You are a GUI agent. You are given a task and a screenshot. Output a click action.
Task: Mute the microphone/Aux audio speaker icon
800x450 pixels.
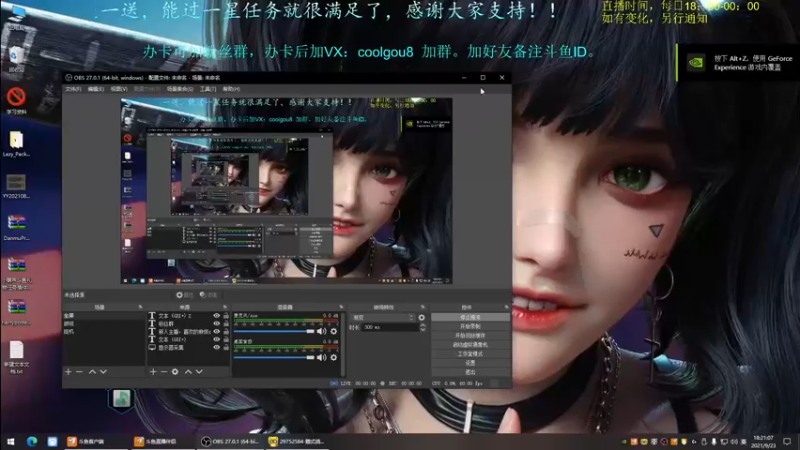pyautogui.click(x=321, y=332)
